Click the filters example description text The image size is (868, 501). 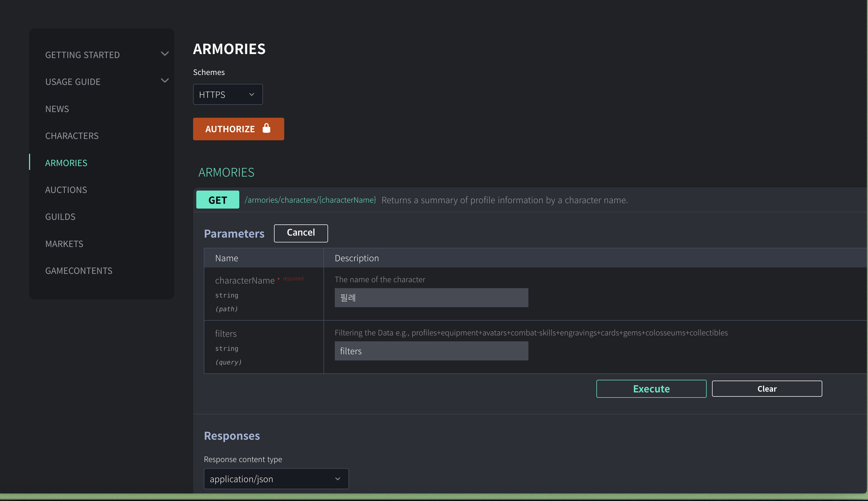(531, 333)
